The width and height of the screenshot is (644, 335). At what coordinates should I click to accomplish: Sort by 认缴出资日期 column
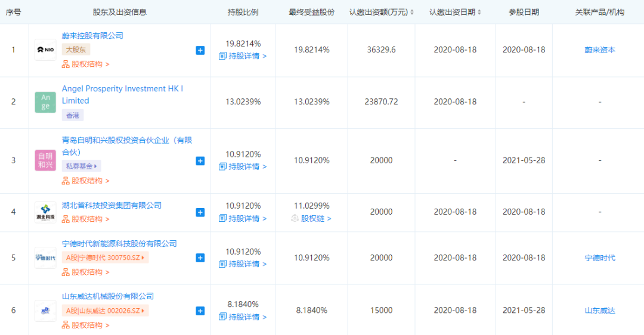pyautogui.click(x=455, y=12)
